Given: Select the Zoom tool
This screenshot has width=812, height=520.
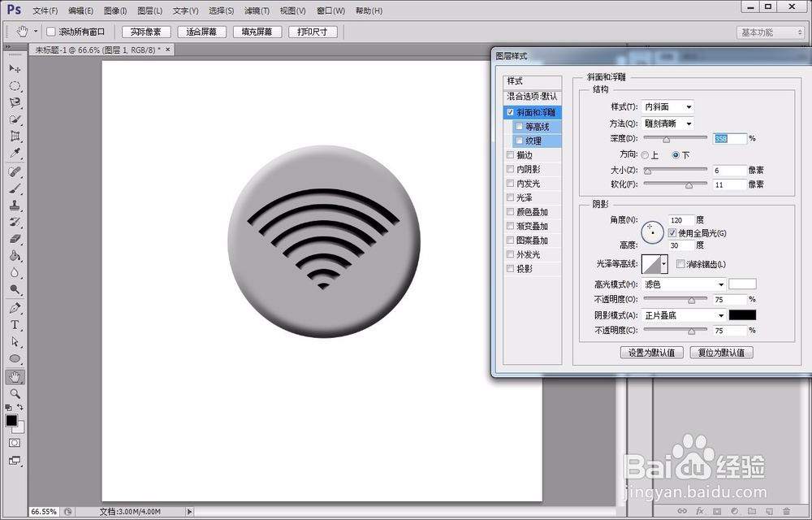Looking at the screenshot, I should [x=15, y=393].
